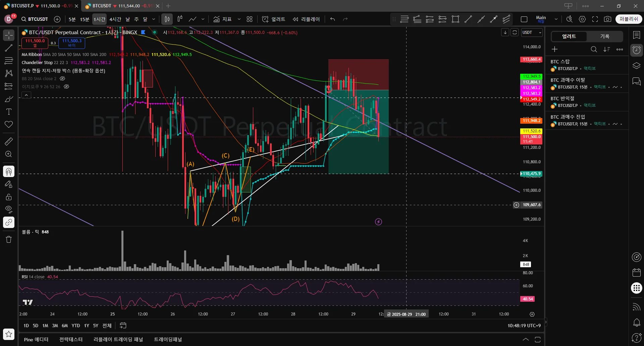Image resolution: width=644 pixels, height=346 pixels.
Task: Open the Pine 에디터 tab
Action: (36, 340)
